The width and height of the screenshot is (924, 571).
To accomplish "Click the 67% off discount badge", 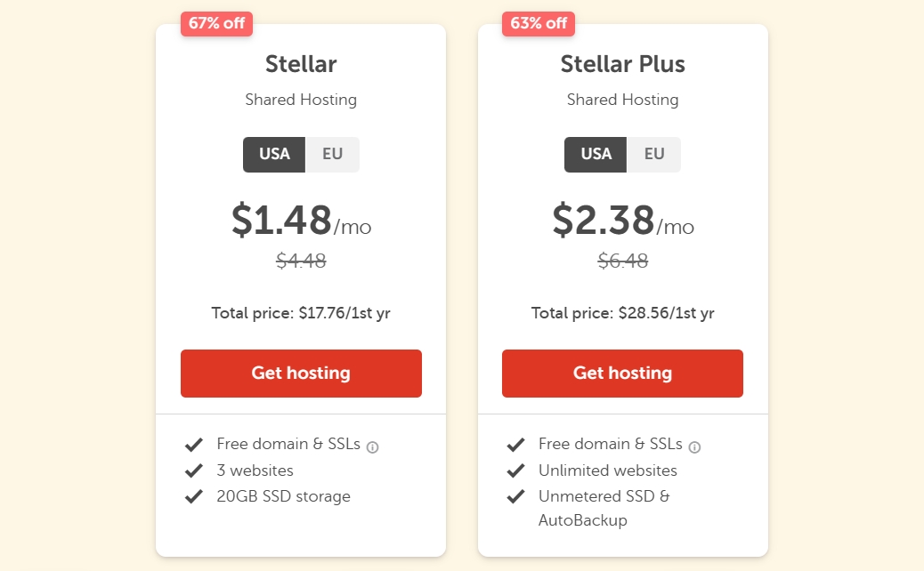I will 216,23.
